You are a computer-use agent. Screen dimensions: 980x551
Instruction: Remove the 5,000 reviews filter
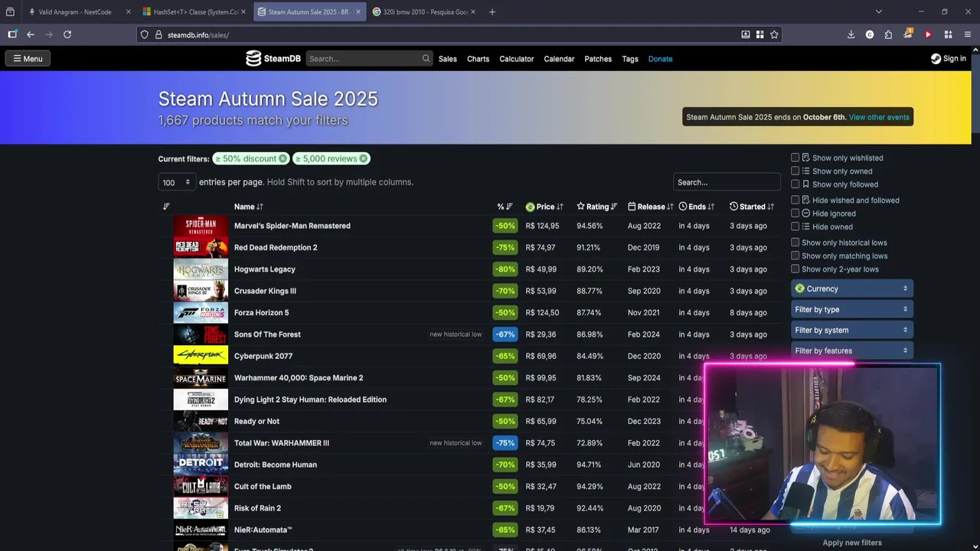coord(363,158)
